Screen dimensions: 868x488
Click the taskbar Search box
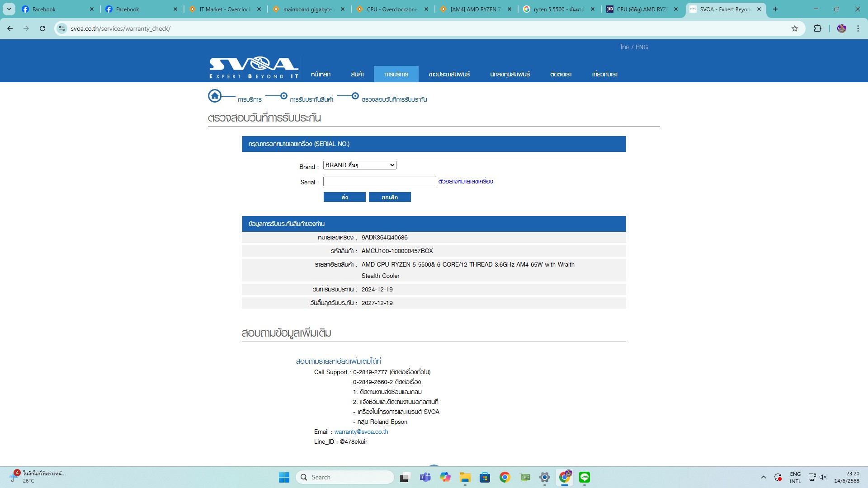pyautogui.click(x=345, y=477)
